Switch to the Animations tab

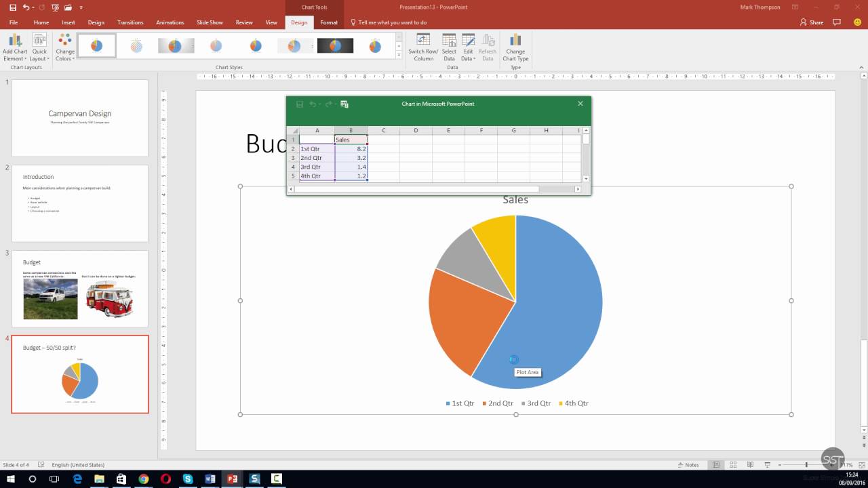(170, 22)
